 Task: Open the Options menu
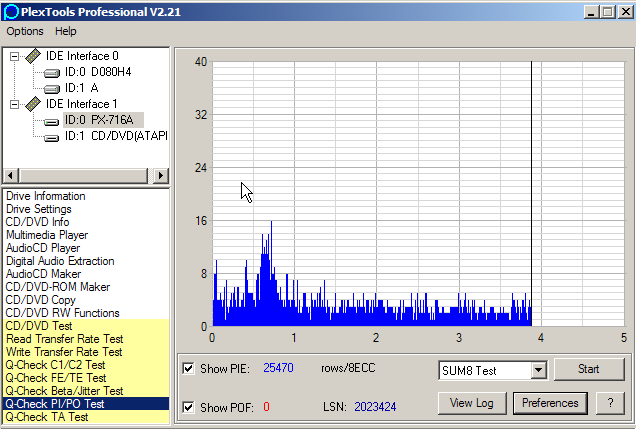[x=25, y=31]
